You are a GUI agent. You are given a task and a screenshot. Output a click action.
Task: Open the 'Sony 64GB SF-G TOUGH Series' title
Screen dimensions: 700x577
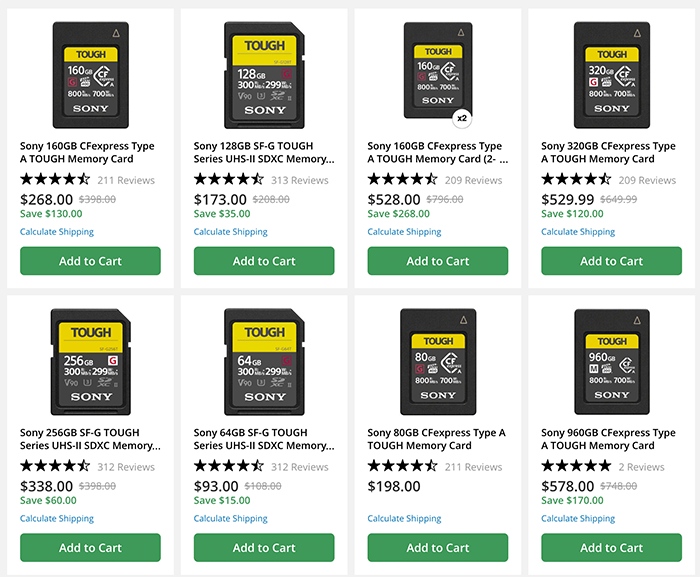(x=264, y=439)
